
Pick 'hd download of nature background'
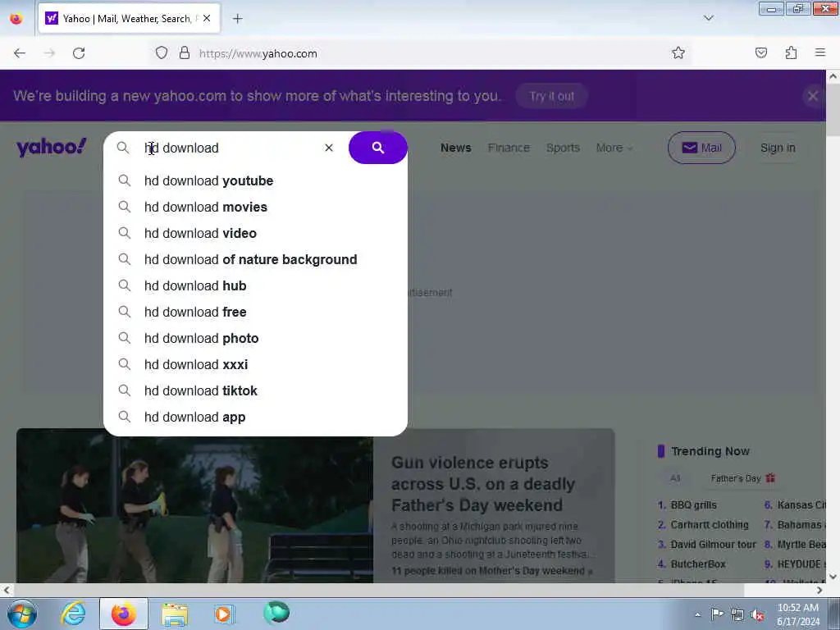pos(256,259)
